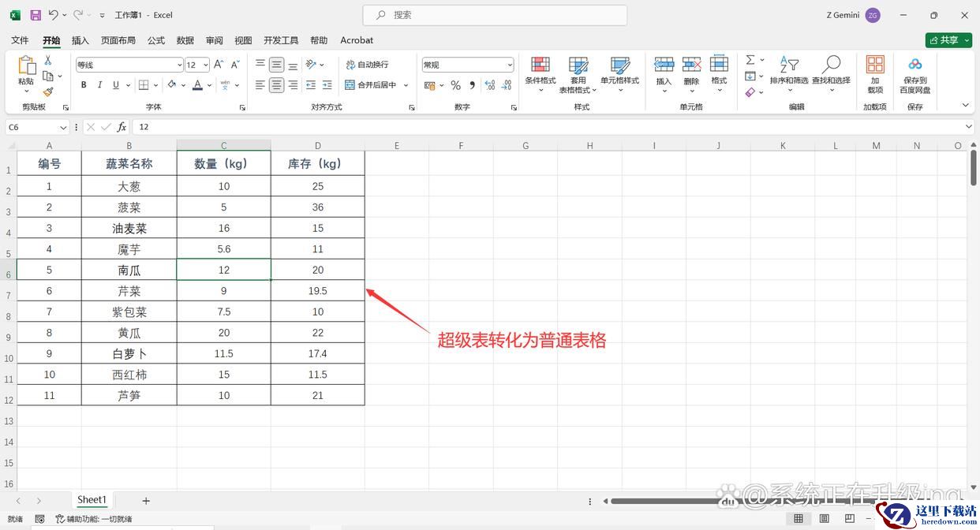
Task: Click the Cut scissors icon
Action: (x=48, y=60)
